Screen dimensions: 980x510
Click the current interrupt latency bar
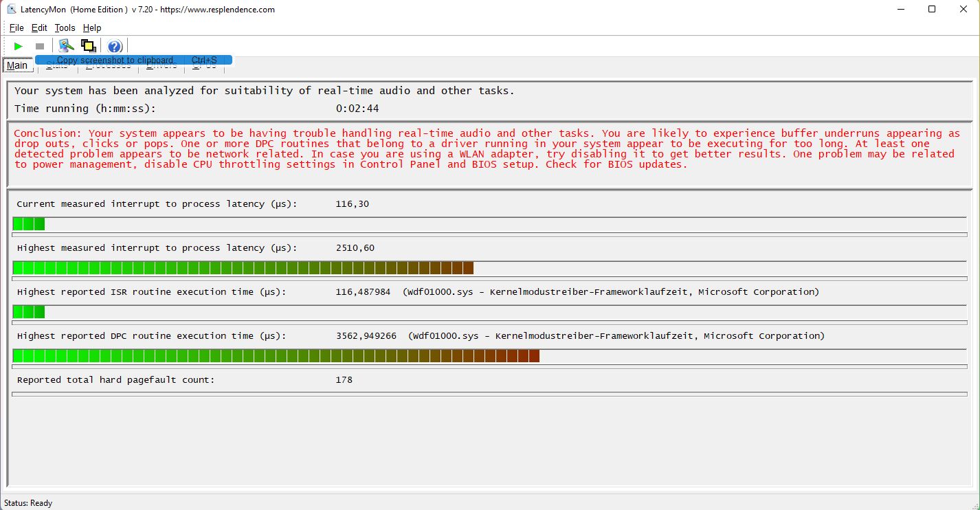click(x=489, y=224)
